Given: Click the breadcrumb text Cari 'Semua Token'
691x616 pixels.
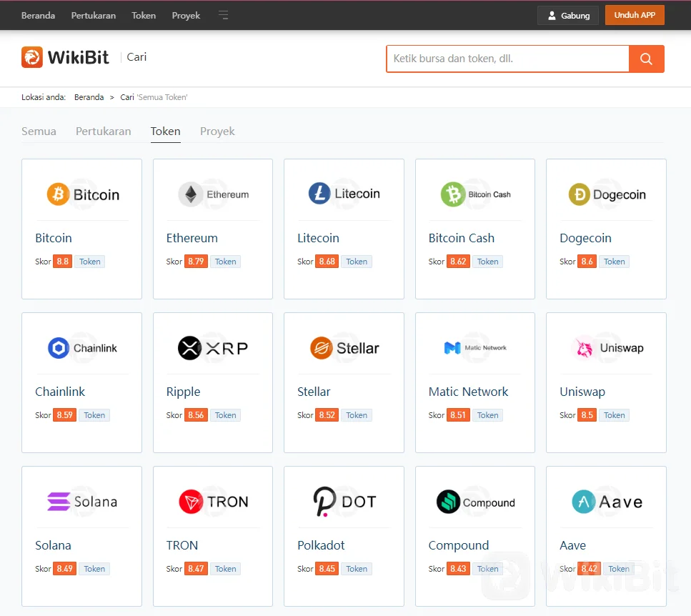Looking at the screenshot, I should coord(154,97).
